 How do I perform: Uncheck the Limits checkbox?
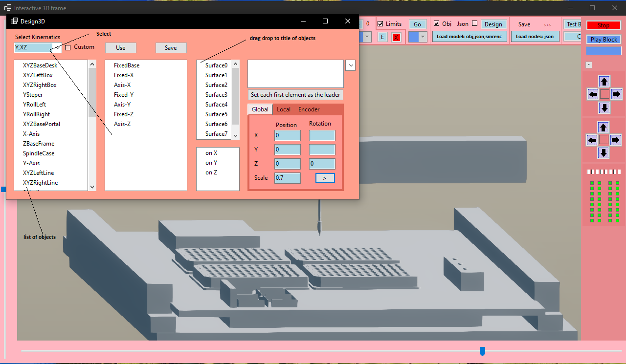click(380, 24)
